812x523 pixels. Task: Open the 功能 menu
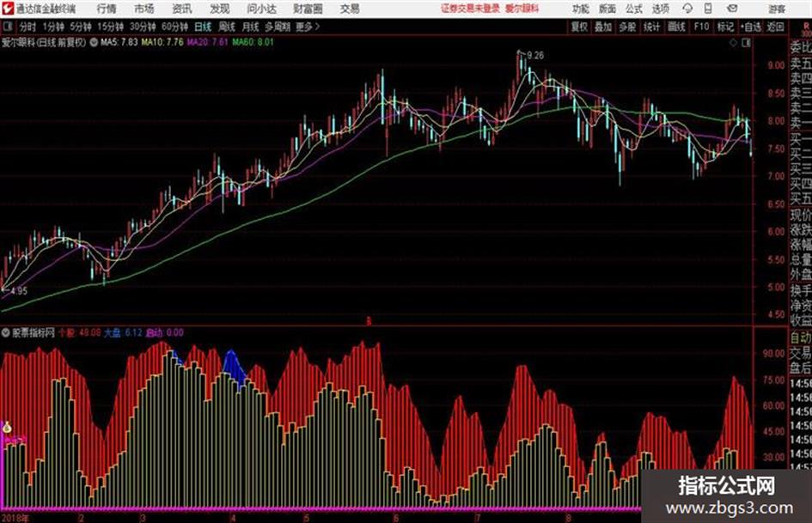581,9
